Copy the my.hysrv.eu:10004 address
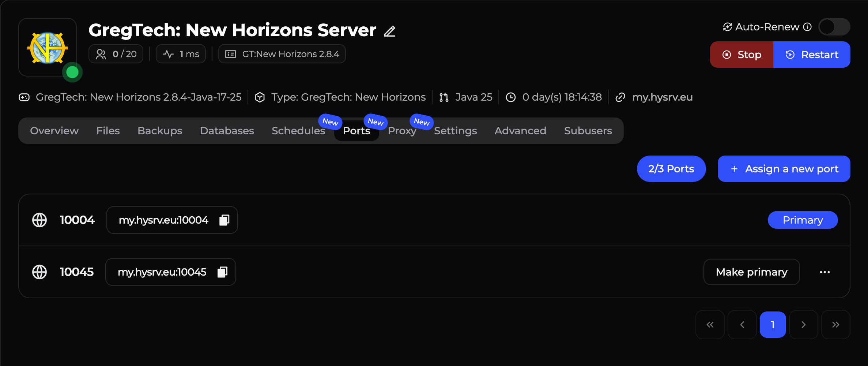This screenshot has width=868, height=366. click(224, 220)
